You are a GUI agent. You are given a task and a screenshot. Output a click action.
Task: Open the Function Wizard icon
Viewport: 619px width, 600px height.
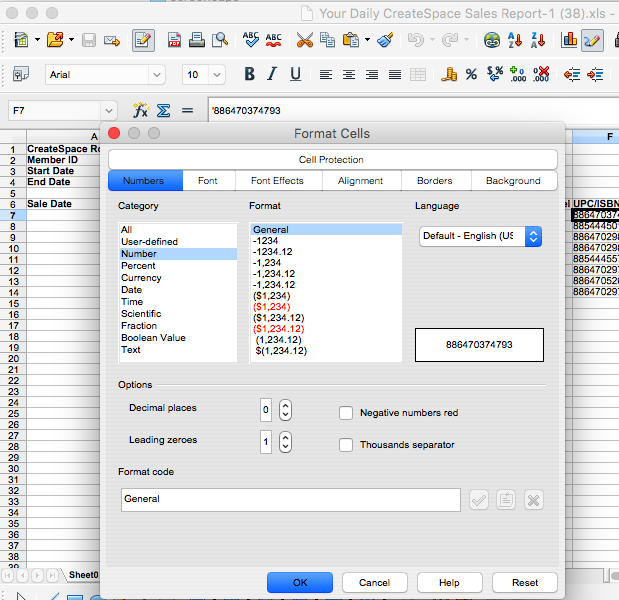click(140, 110)
